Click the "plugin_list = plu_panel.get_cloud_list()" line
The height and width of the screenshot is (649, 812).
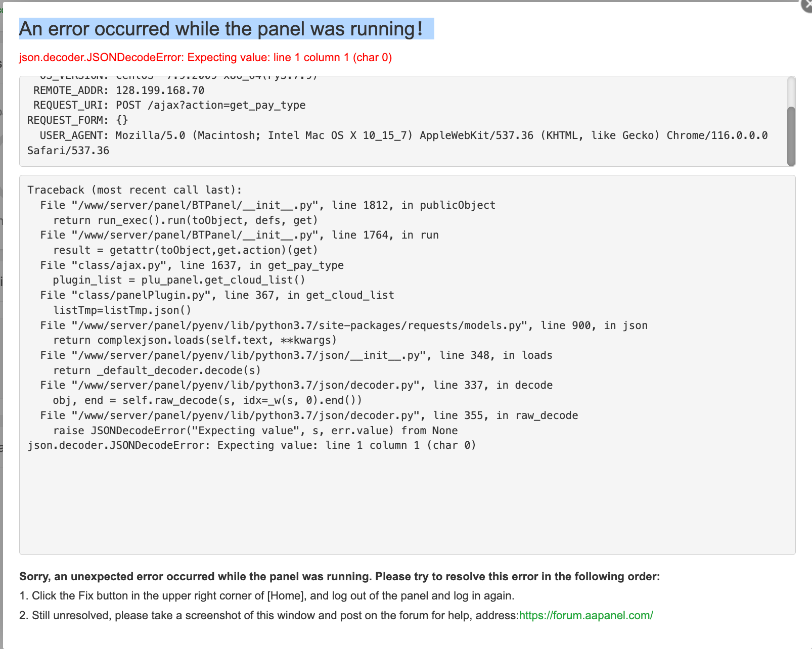point(179,280)
